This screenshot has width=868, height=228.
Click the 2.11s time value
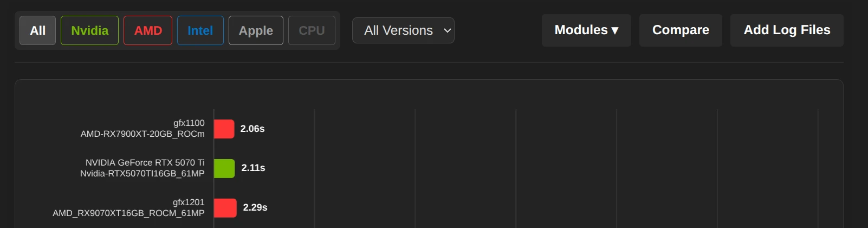253,168
